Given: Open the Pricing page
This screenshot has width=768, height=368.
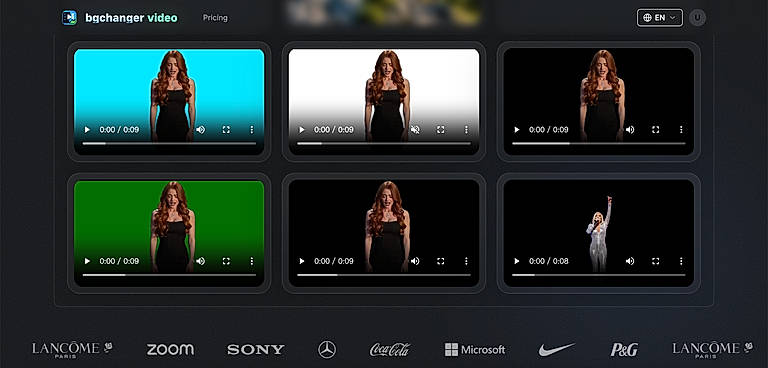Looking at the screenshot, I should point(215,18).
